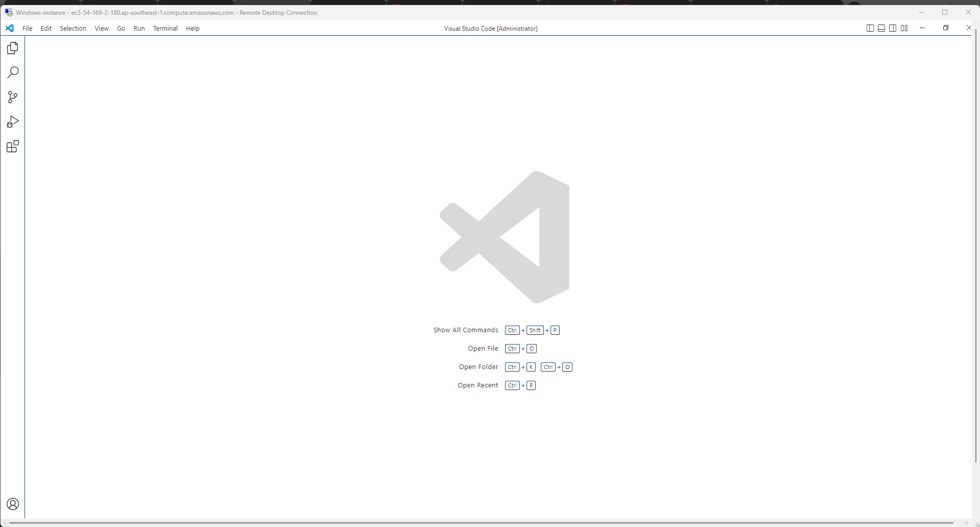This screenshot has width=980, height=527.
Task: Open the Edit menu
Action: (46, 28)
